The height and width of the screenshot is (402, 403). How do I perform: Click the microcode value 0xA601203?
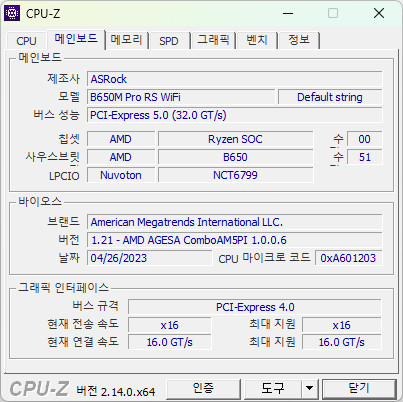tap(348, 258)
